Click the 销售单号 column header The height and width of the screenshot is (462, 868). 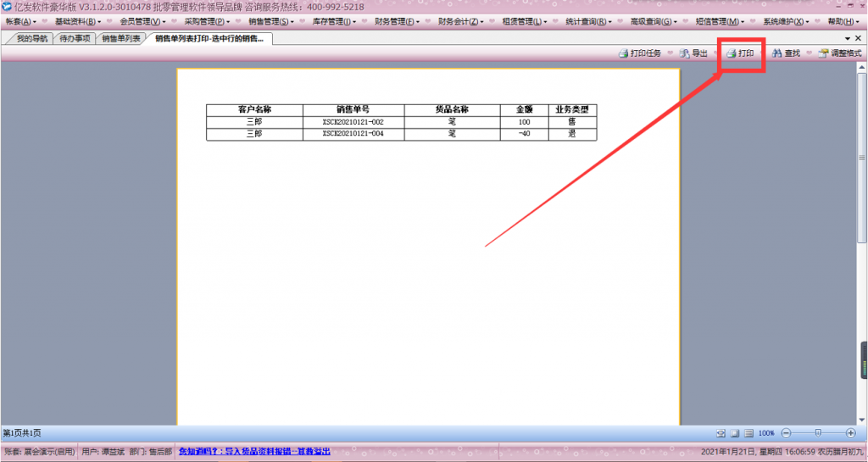(353, 109)
